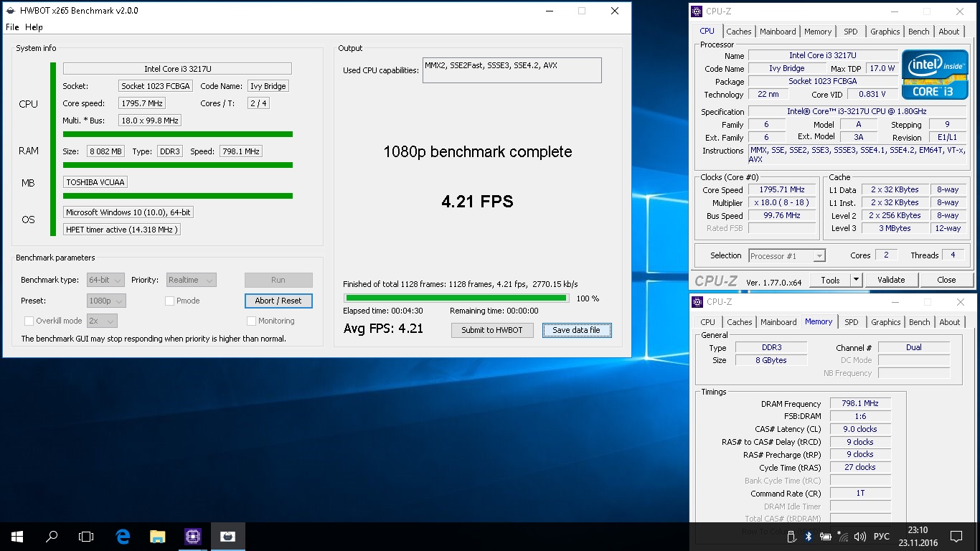Switch to HWBOT x265 taskbar icon
Image resolution: width=980 pixels, height=551 pixels.
pyautogui.click(x=227, y=536)
